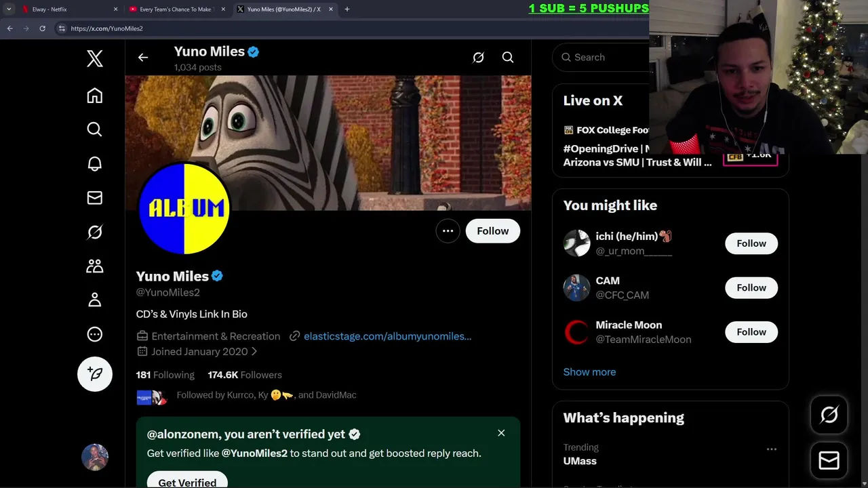Follow CAM @CFC_CAM
This screenshot has width=868, height=488.
click(751, 288)
